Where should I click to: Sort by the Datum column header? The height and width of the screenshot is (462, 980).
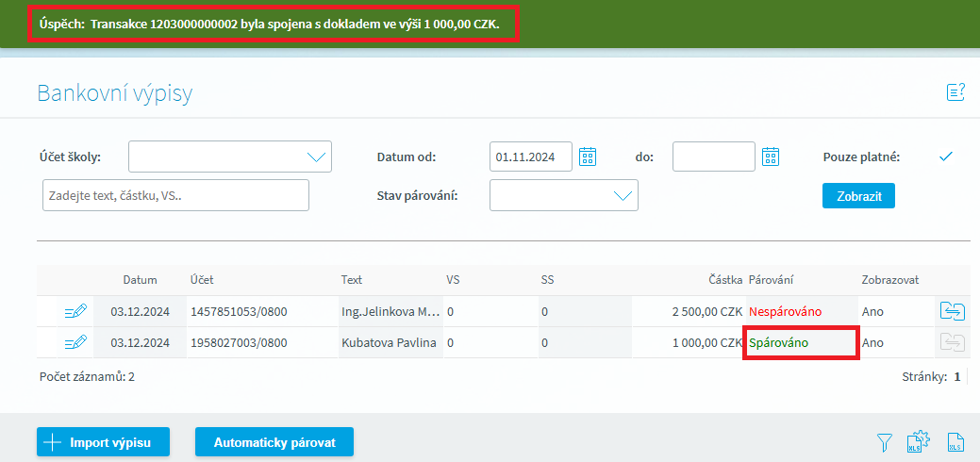140,280
